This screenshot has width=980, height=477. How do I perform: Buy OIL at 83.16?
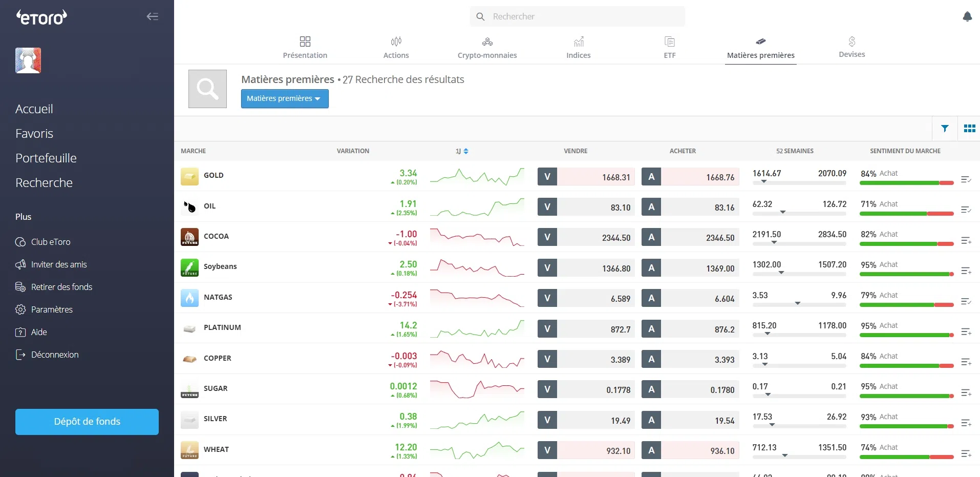coord(690,207)
